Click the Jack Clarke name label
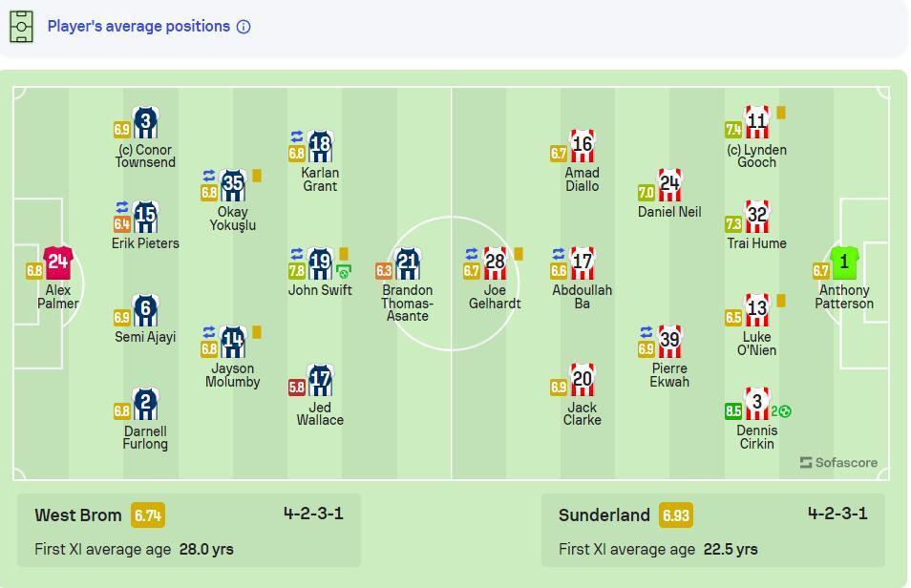This screenshot has height=588, width=911. coord(583,413)
